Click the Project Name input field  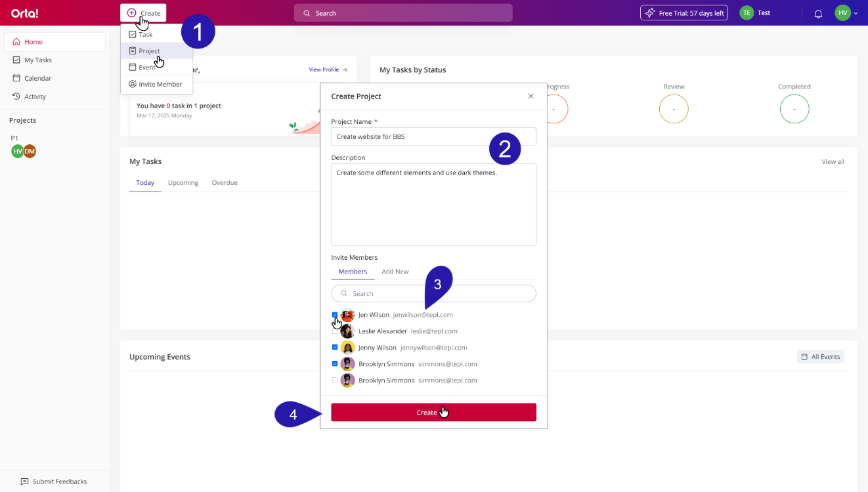click(433, 136)
